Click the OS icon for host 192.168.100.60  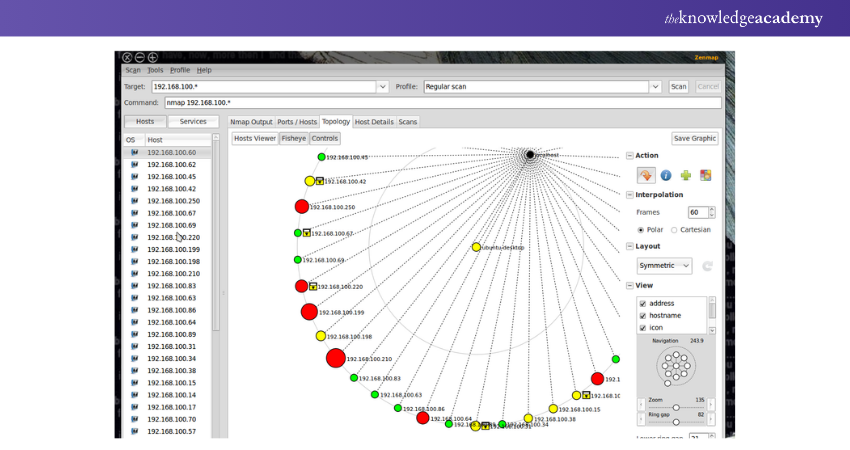coord(134,152)
